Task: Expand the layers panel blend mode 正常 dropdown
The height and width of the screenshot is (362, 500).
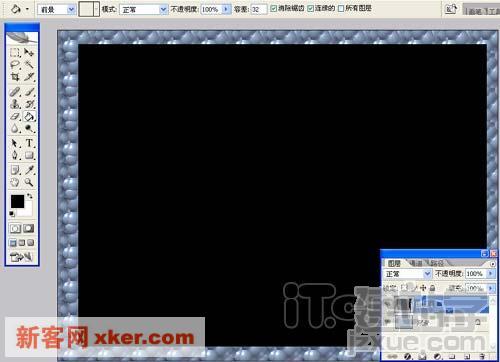Action: [407, 274]
